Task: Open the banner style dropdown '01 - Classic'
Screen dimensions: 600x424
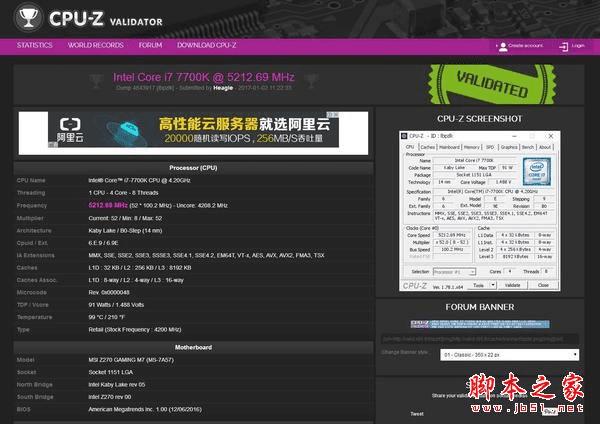Action: coord(509,355)
